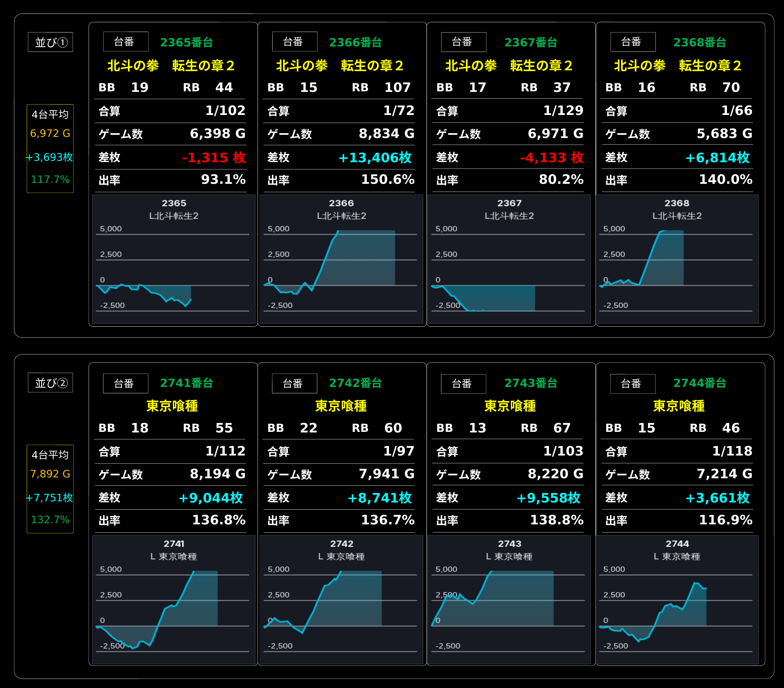Click the 合算 value 1/102
784x688 pixels.
(226, 110)
